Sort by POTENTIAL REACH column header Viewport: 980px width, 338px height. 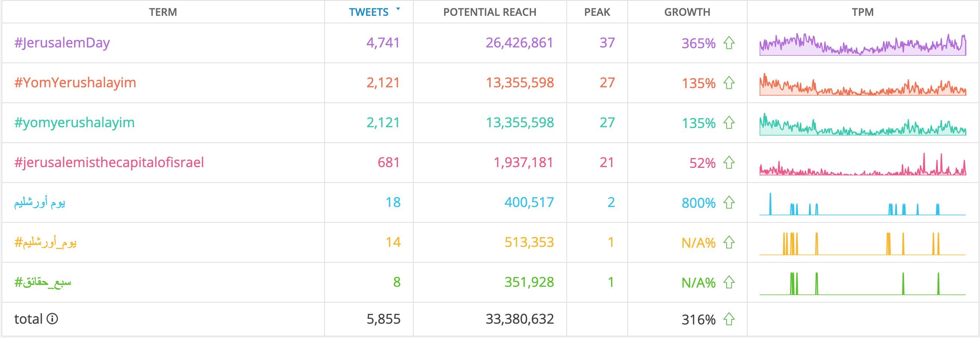click(490, 12)
